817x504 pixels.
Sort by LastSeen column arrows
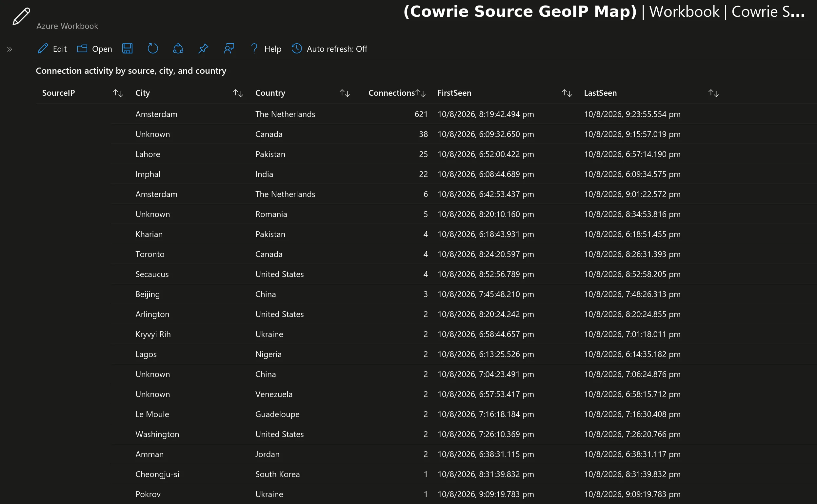click(714, 93)
